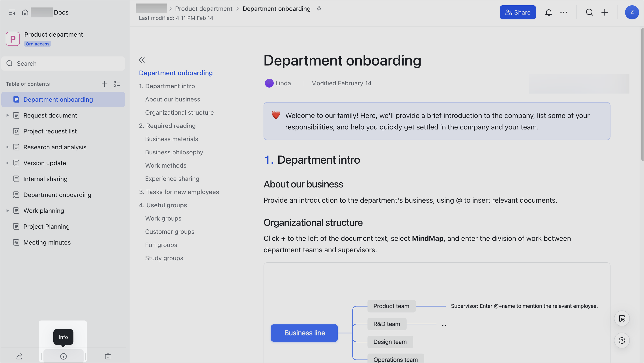
Task: Click Modified February 14 text
Action: tap(341, 83)
